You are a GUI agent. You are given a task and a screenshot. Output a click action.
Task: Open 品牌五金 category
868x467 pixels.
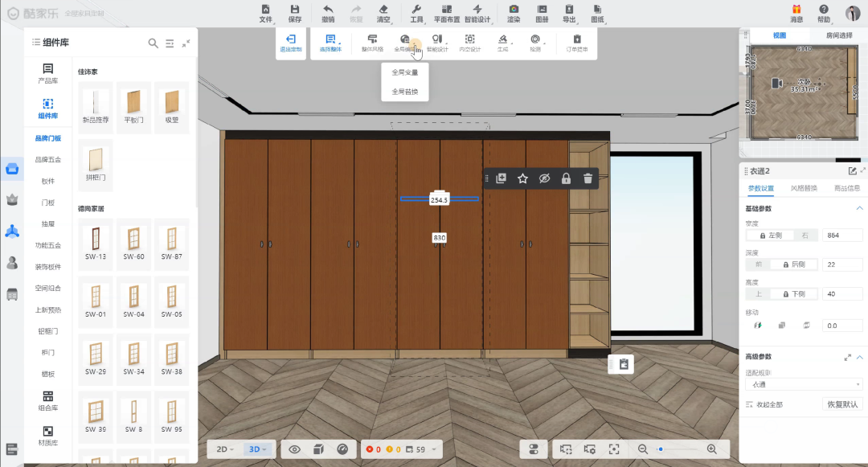click(47, 159)
